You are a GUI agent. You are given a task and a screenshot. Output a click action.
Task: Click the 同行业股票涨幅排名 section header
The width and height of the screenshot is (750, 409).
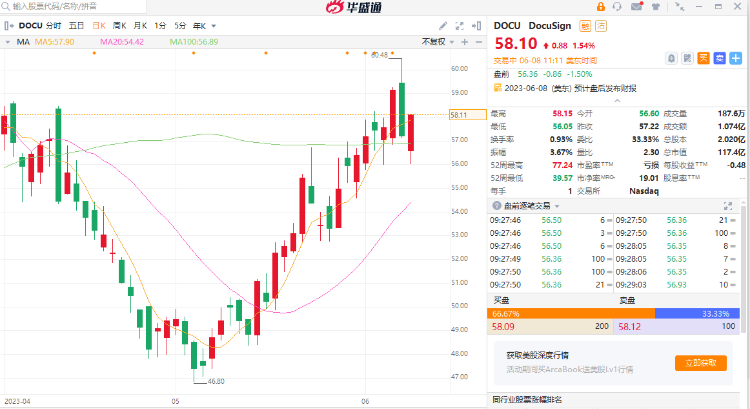tap(527, 399)
